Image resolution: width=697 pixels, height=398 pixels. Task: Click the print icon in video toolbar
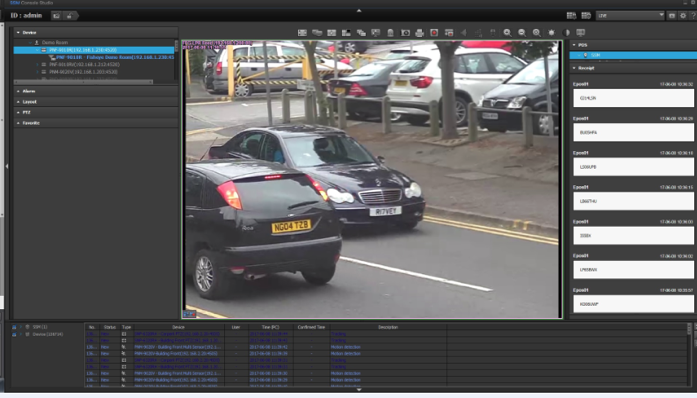pyautogui.click(x=420, y=33)
